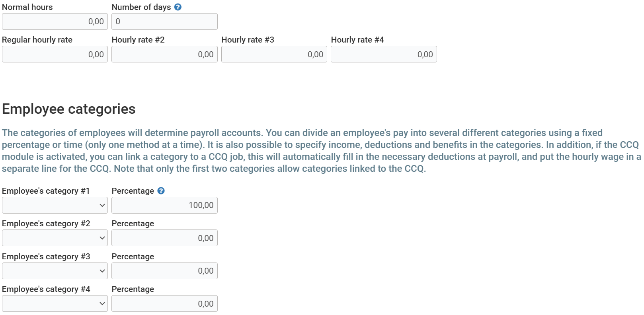Screen dimensions: 644x315
Task: Click the category #2 Percentage field
Action: pos(164,238)
